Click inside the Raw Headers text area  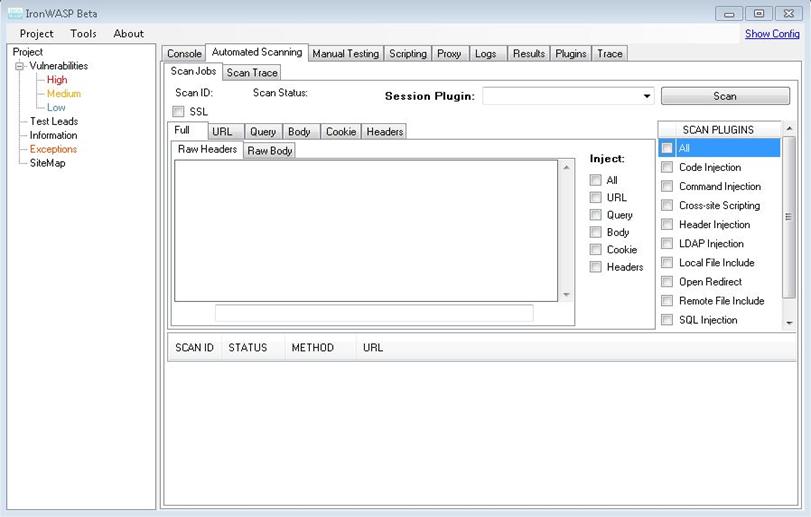point(365,230)
